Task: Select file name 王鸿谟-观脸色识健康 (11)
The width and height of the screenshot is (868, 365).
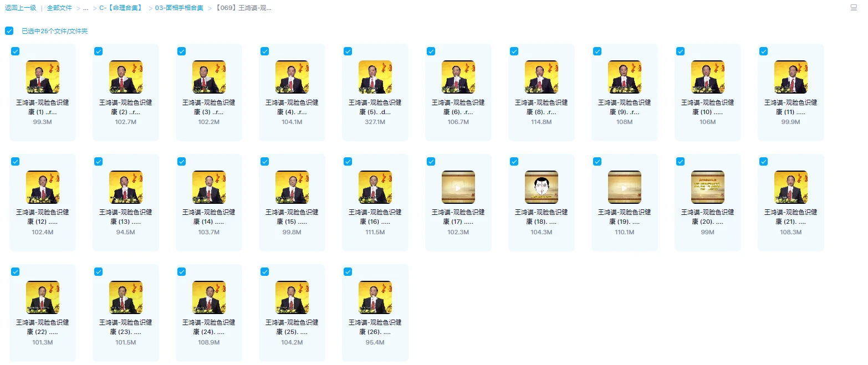Action: (x=791, y=107)
